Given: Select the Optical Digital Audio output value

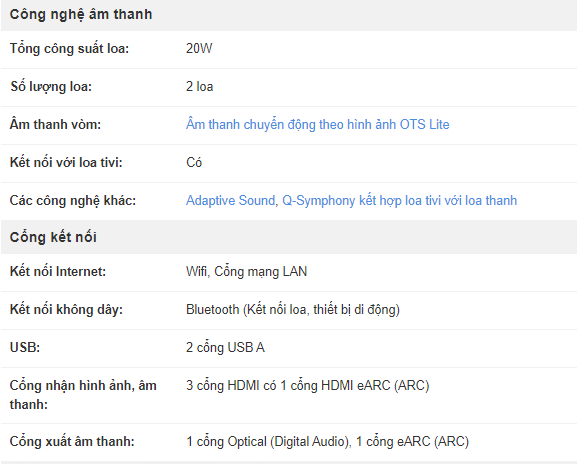Looking at the screenshot, I should point(328,442).
